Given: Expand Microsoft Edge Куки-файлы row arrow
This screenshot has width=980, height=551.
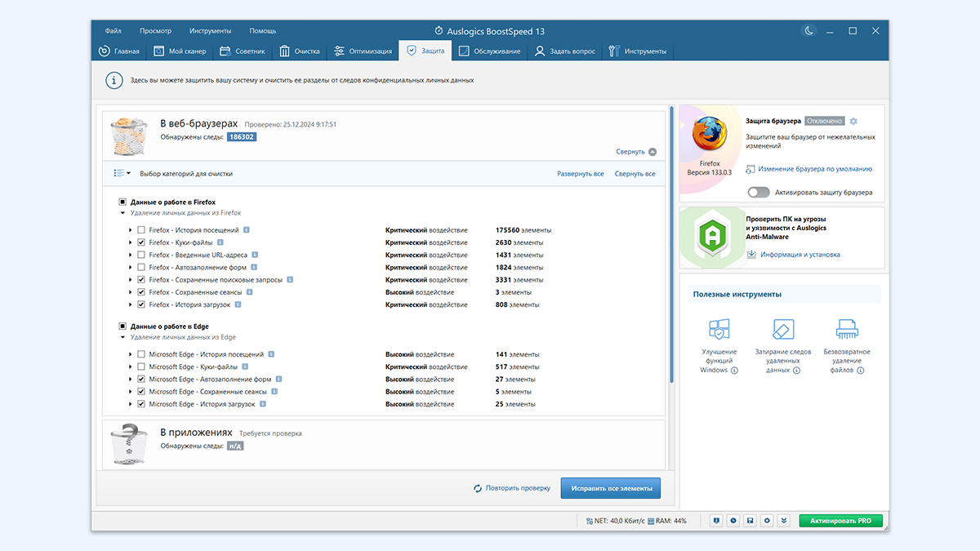Looking at the screenshot, I should click(131, 367).
